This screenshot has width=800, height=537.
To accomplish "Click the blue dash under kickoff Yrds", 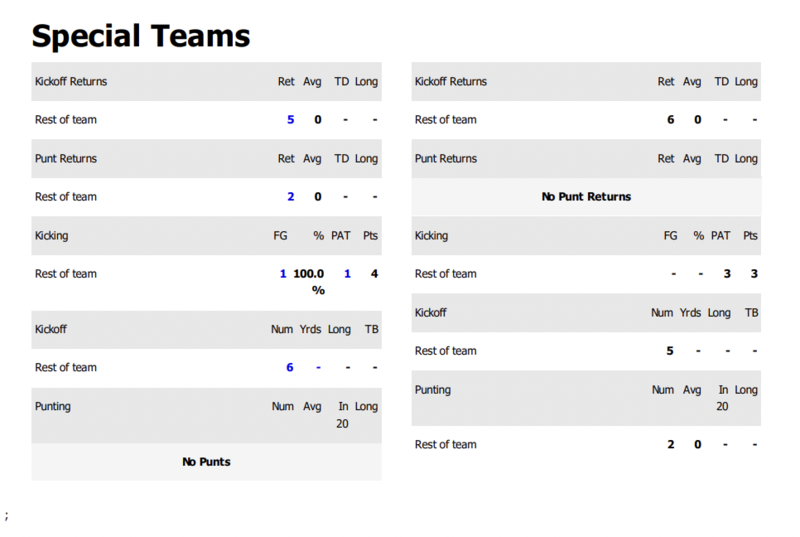I will coord(318,368).
